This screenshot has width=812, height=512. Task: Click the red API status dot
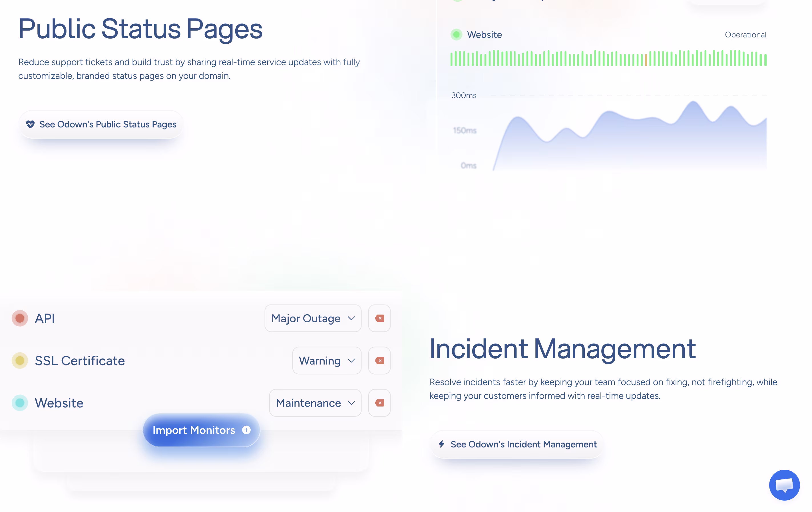pos(20,318)
